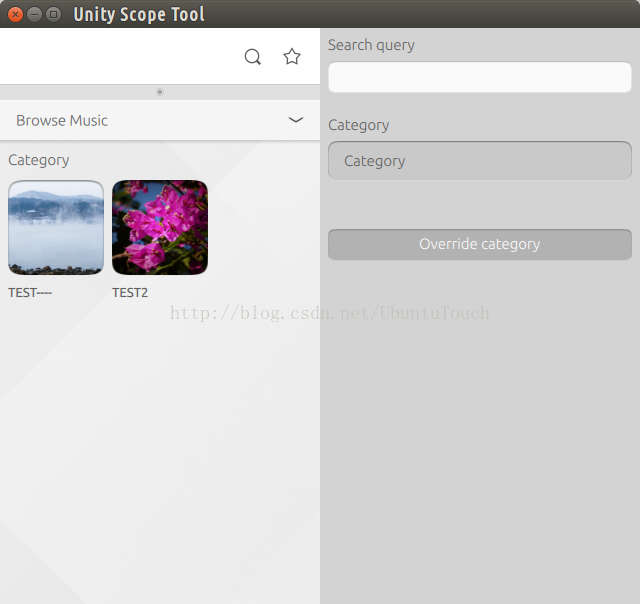Screen dimensions: 640x604
Task: Open the Browse Music department header
Action: point(160,120)
